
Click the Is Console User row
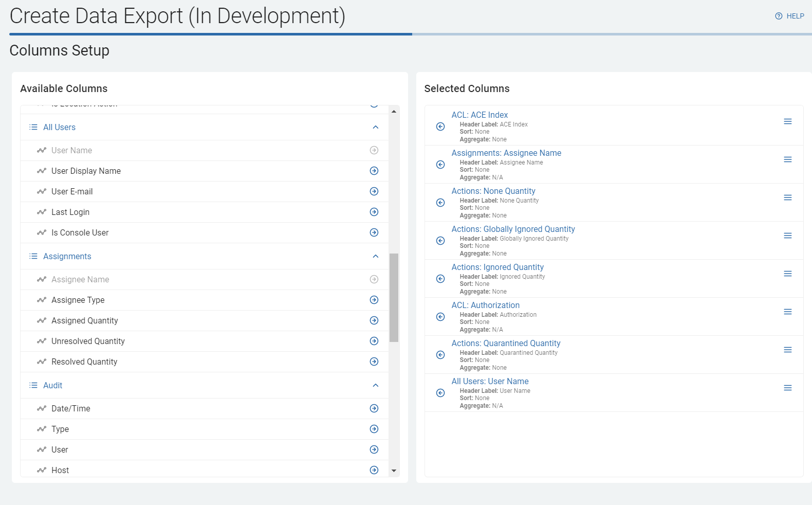(x=80, y=232)
